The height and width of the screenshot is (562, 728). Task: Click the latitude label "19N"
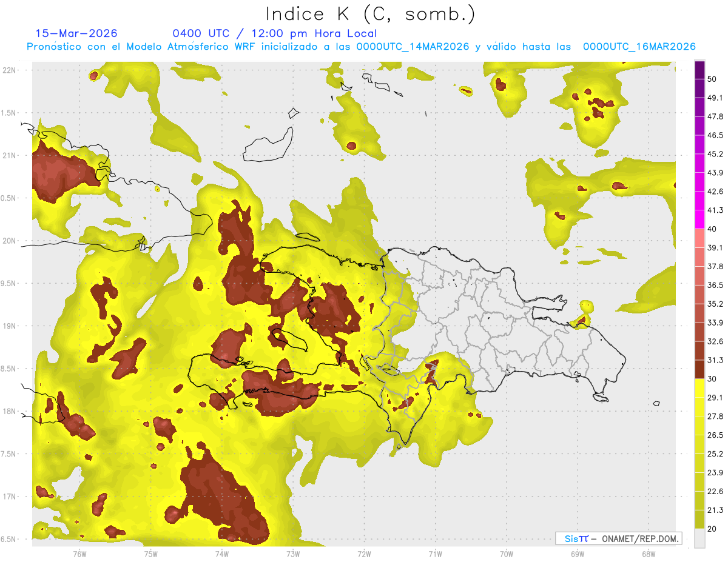click(x=9, y=326)
